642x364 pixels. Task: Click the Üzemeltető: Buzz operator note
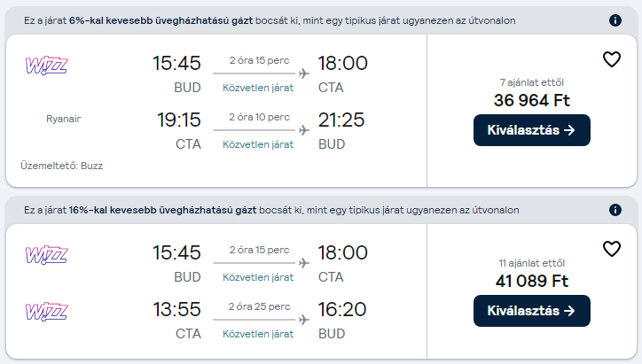coord(62,166)
